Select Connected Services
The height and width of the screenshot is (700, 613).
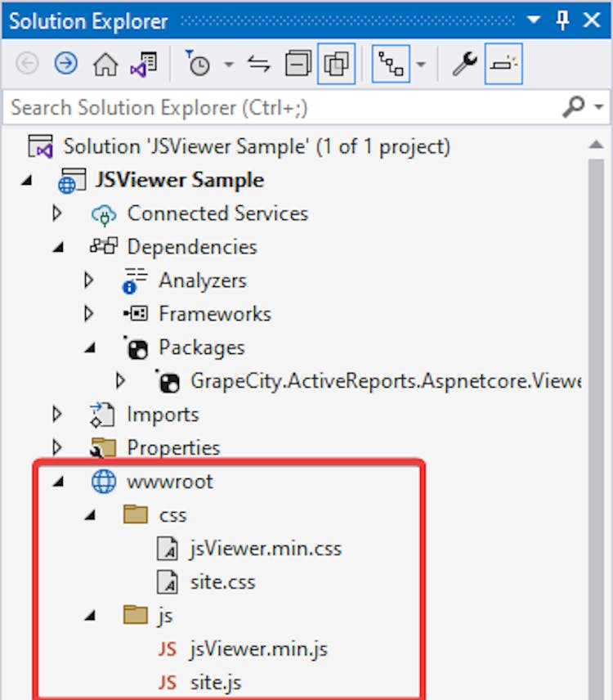[x=217, y=213]
